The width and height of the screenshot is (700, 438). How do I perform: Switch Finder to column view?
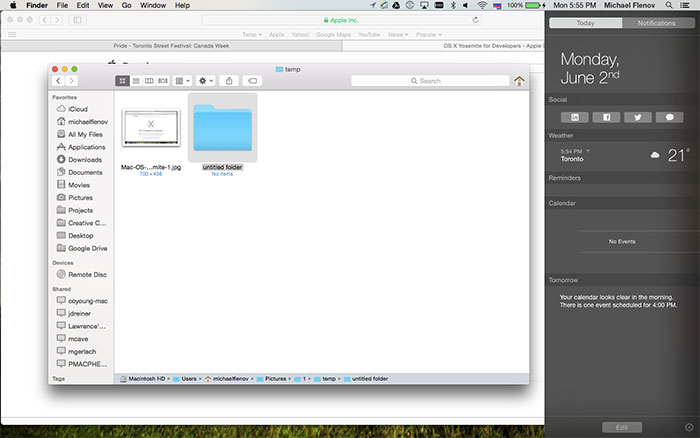point(148,80)
